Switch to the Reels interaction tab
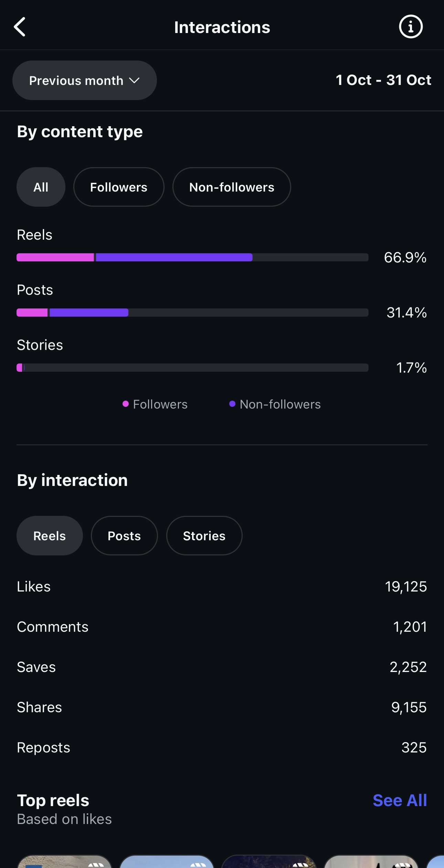 point(50,536)
